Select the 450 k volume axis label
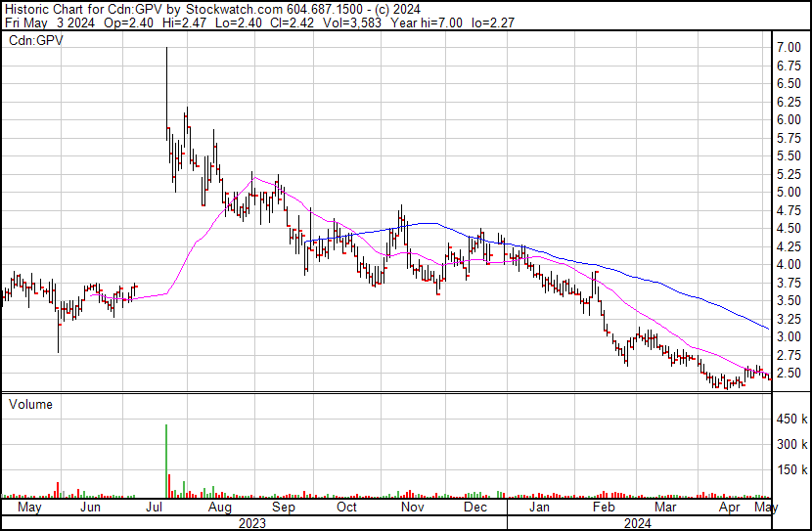The width and height of the screenshot is (812, 531). [791, 419]
